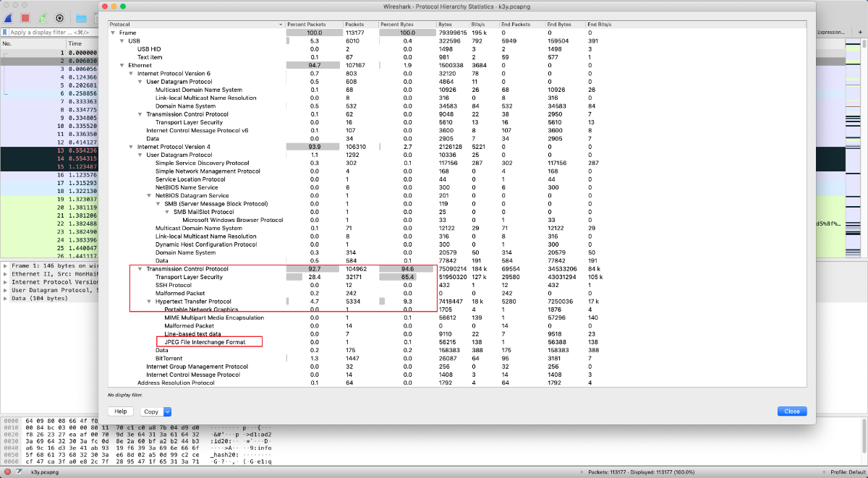
Task: Click the k3y.pcapng file name in status bar
Action: click(45, 471)
